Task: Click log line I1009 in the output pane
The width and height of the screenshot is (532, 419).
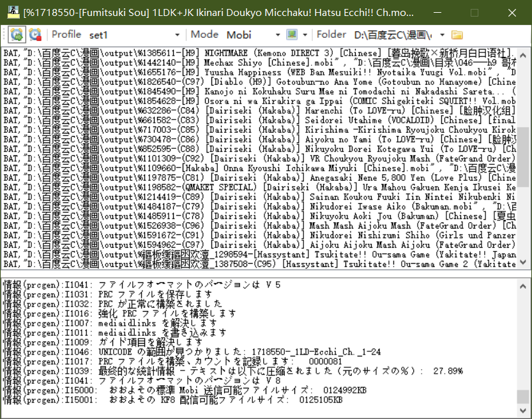Action: pyautogui.click(x=103, y=342)
